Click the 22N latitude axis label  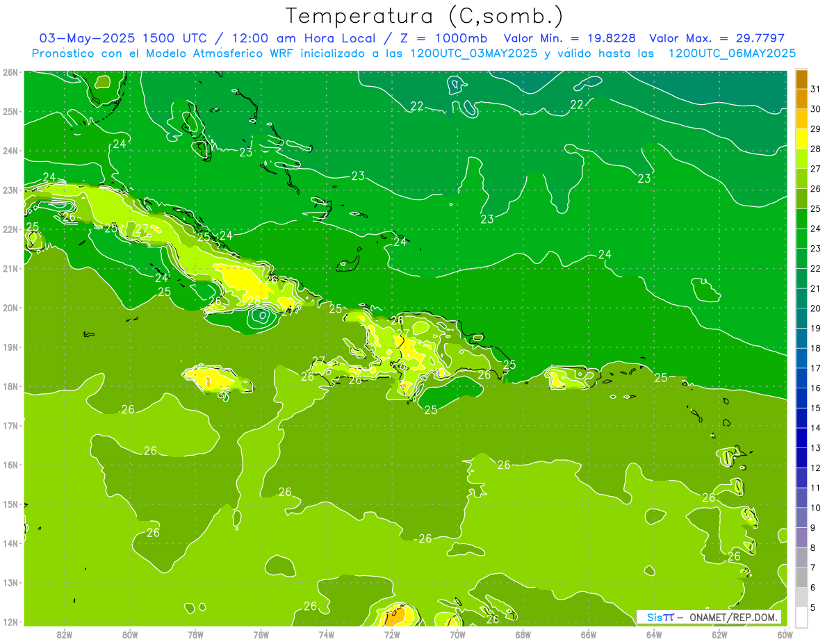tap(10, 229)
